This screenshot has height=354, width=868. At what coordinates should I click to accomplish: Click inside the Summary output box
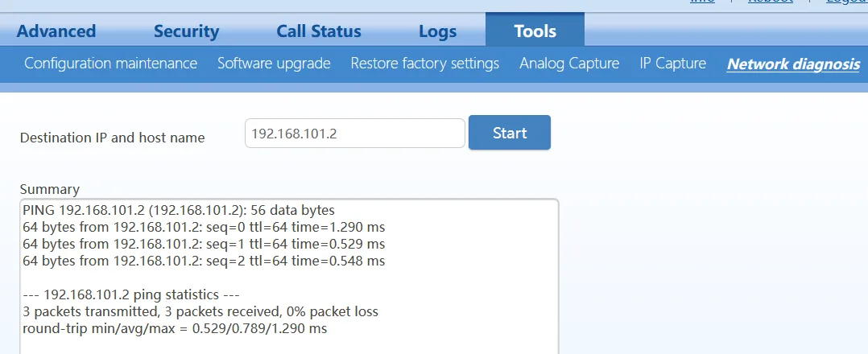click(289, 277)
